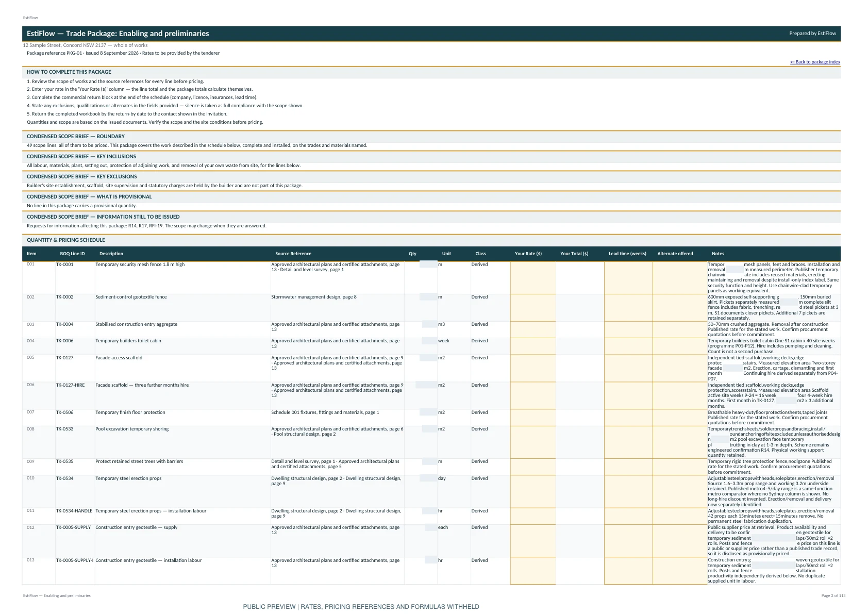Click 'Schedule 001 fixtures, fittings and materials' reference
The image size is (868, 614).
pos(325,412)
